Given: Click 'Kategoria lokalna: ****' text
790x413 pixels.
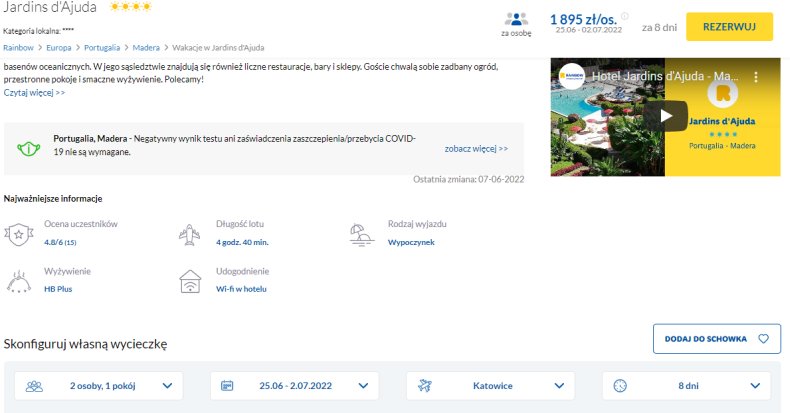Looking at the screenshot, I should tap(38, 31).
